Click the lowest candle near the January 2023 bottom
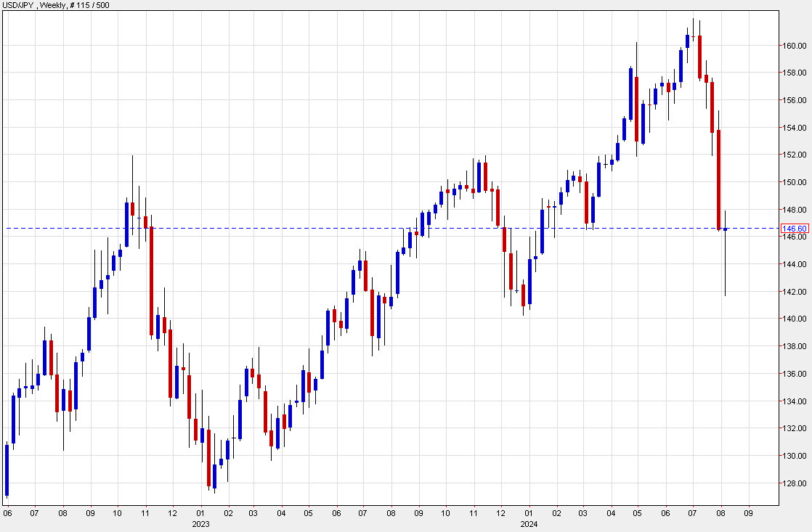The width and height of the screenshot is (812, 532). tap(213, 475)
